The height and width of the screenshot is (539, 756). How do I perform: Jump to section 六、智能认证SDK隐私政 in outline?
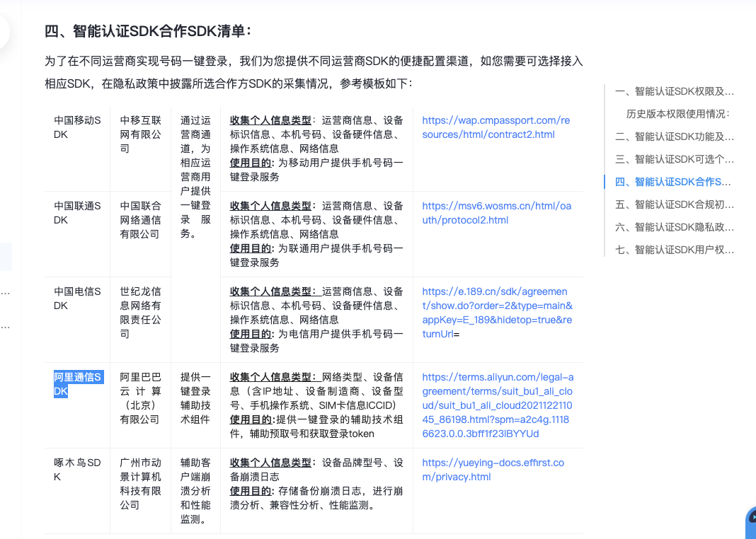674,227
